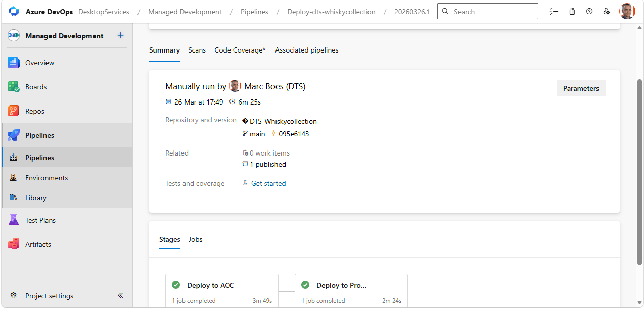Open the DTS-Whiskycollection repository link

point(283,121)
